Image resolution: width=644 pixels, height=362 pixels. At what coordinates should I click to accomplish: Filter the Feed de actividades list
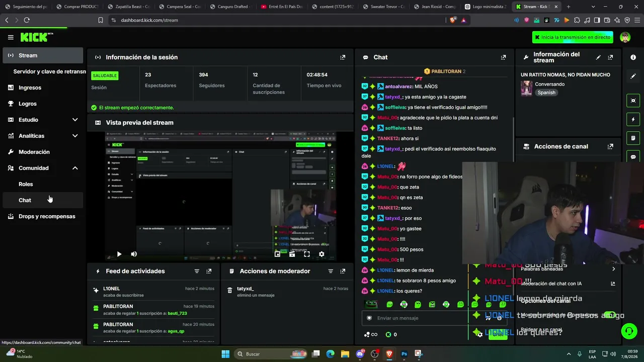(x=197, y=271)
